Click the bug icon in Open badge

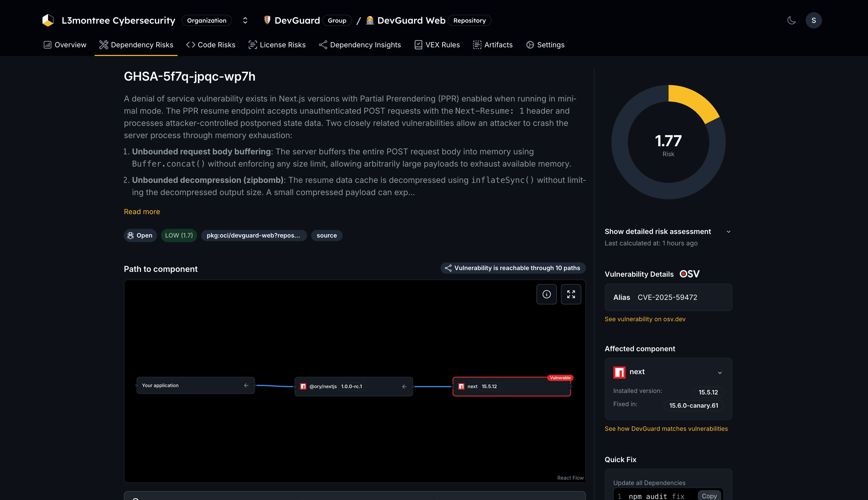131,235
